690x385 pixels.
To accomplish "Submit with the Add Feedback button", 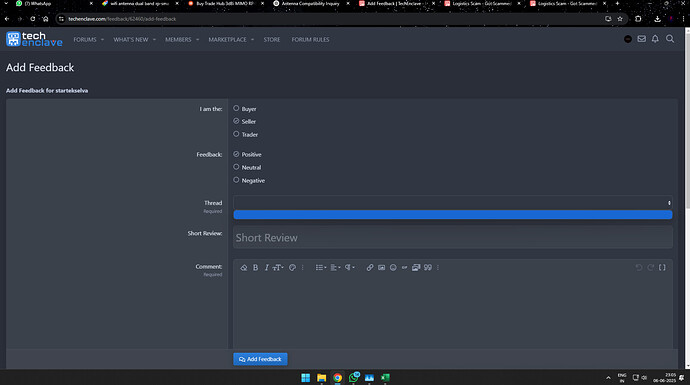I will click(x=260, y=359).
